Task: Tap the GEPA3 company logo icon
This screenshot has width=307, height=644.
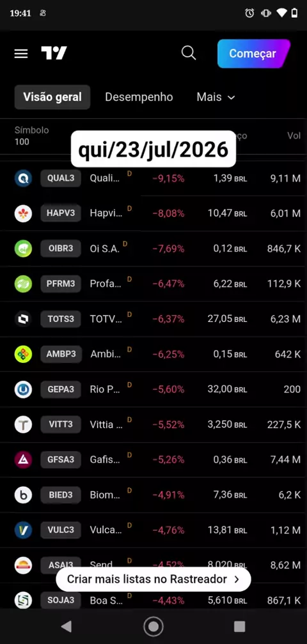Action: 24,389
